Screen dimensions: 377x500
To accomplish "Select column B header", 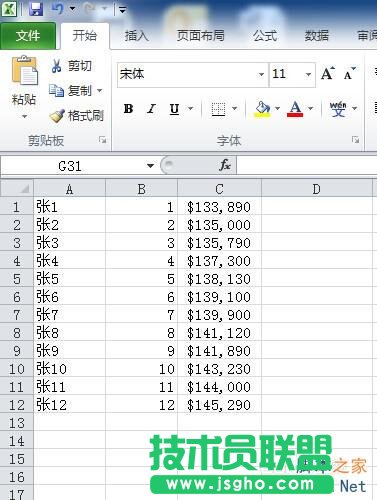I will [x=142, y=189].
